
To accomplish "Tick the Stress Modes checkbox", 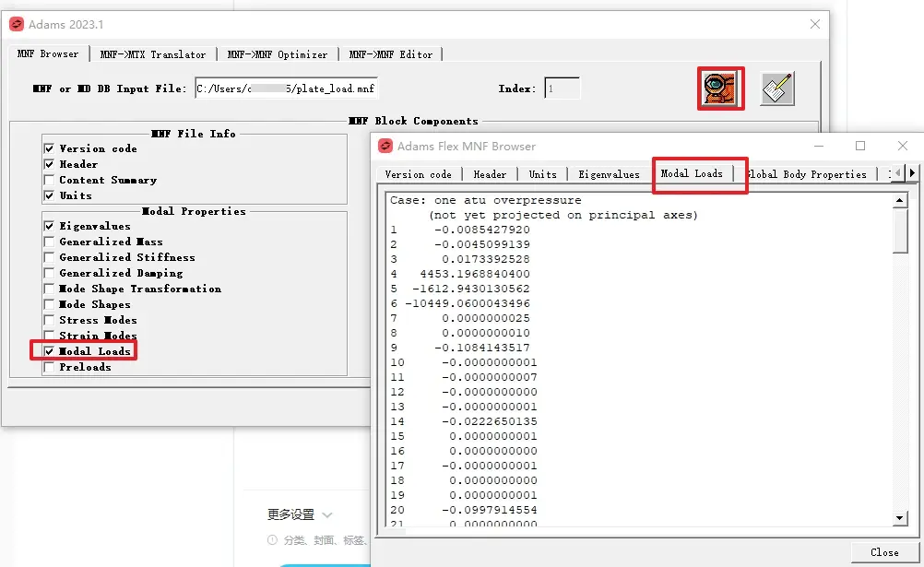I will 50,320.
